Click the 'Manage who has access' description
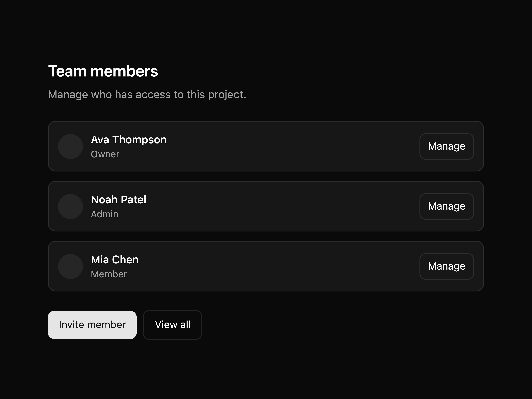This screenshot has height=399, width=532. (147, 94)
